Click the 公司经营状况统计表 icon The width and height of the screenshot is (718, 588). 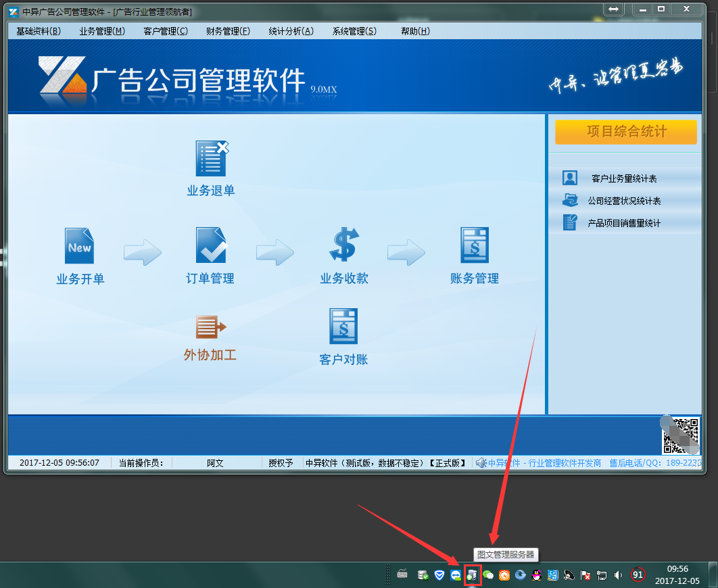570,201
